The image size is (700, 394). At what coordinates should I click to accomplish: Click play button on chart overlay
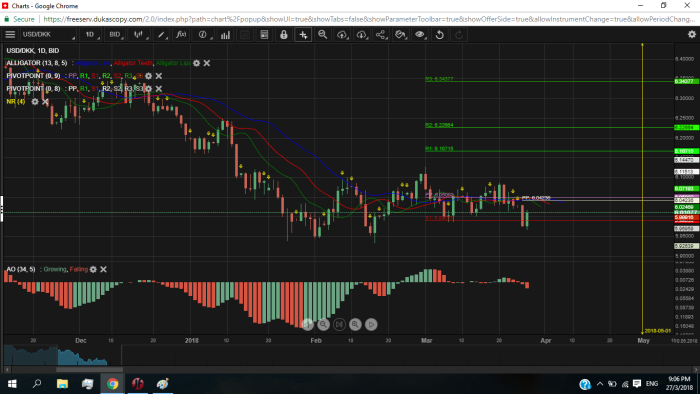coord(371,324)
